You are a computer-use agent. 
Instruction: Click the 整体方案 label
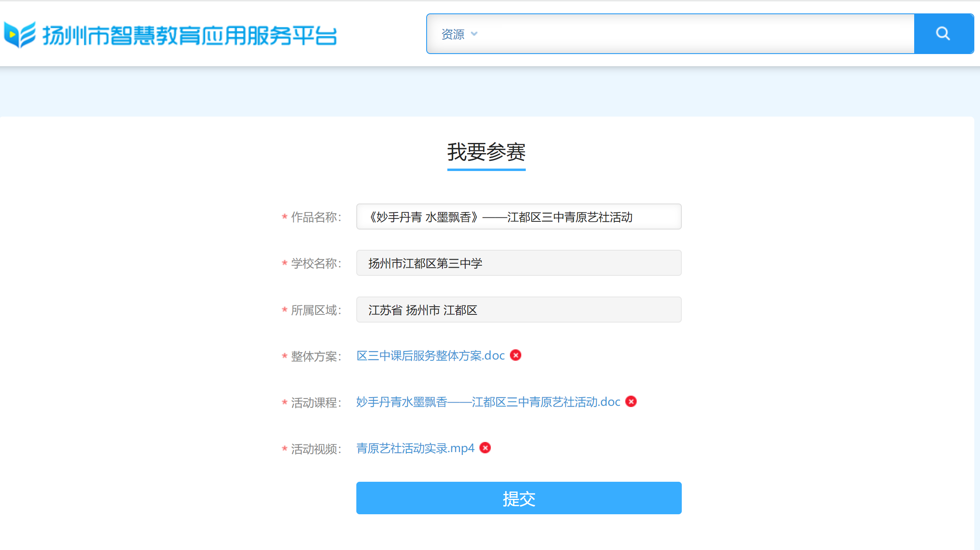[x=316, y=357]
